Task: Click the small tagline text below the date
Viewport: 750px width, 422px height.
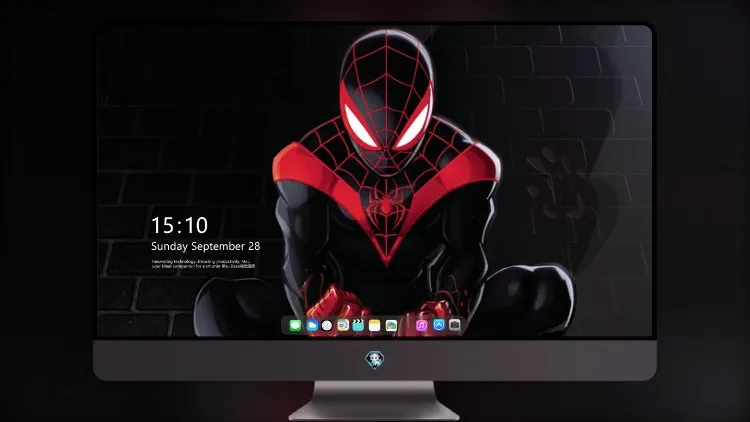Action: point(203,264)
